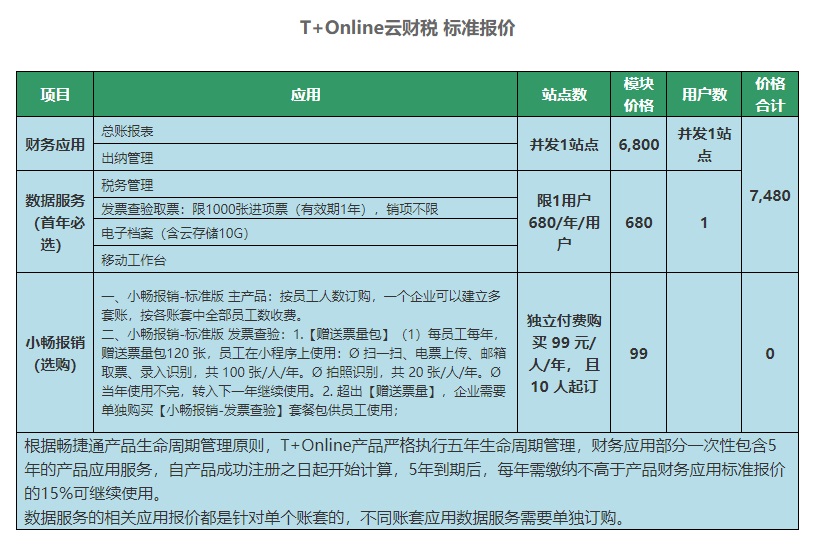Click the 680 module price cell
The height and width of the screenshot is (551, 819).
click(638, 222)
